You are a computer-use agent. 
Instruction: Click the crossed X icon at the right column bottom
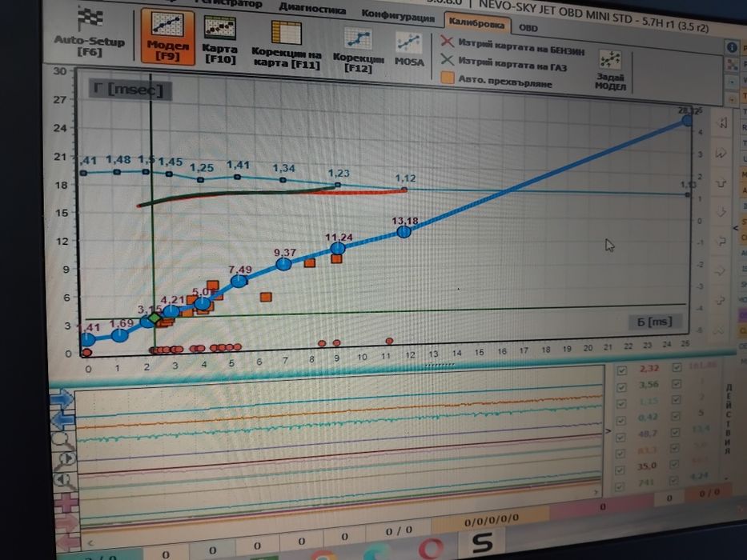pyautogui.click(x=718, y=330)
